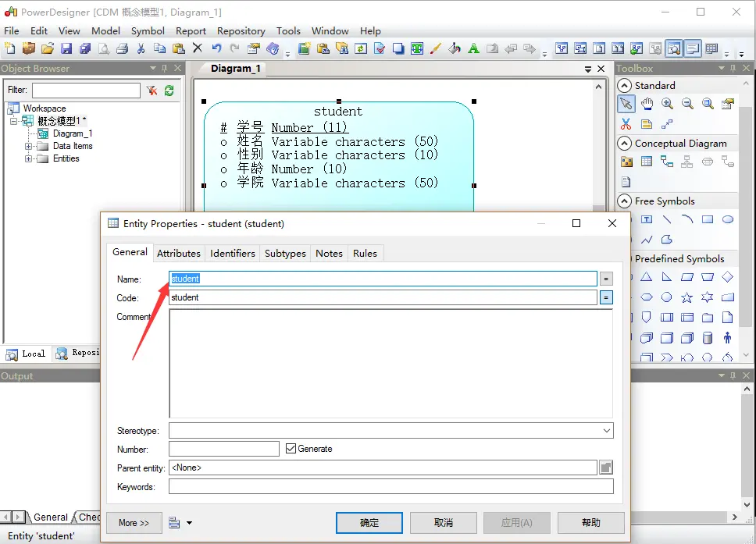Collapse the Free Symbols section of the Toolbox
The height and width of the screenshot is (544, 756).
click(623, 201)
